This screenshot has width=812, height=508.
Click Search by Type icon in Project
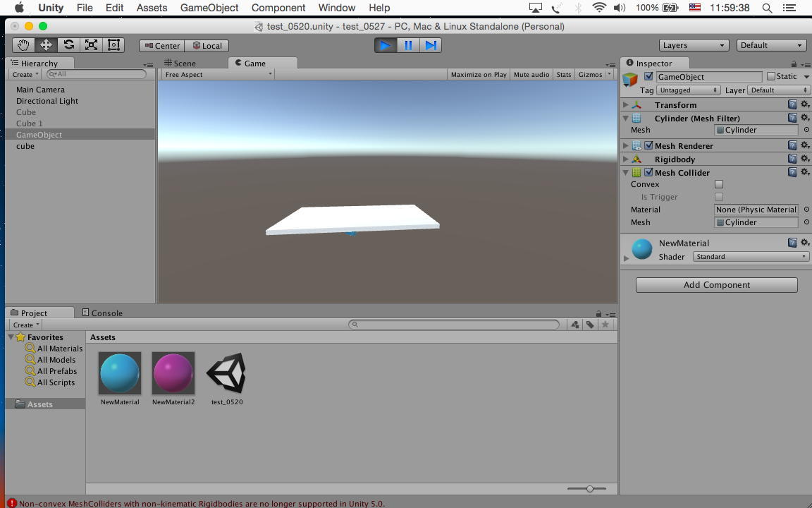[x=575, y=325]
